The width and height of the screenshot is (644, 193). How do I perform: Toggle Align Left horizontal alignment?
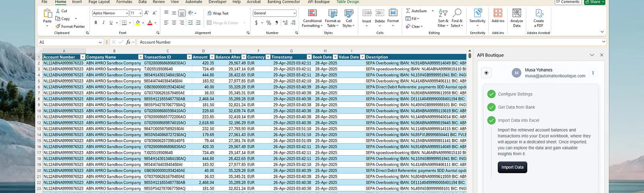tap(166, 23)
